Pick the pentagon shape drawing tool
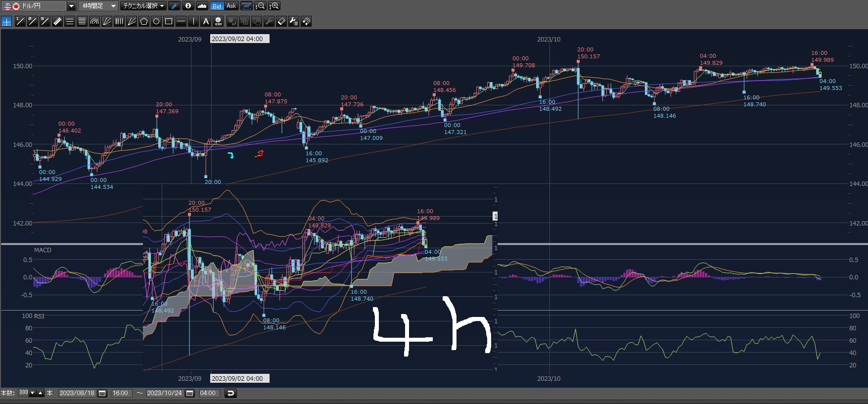Screen dimensions: 868x404 144,21
